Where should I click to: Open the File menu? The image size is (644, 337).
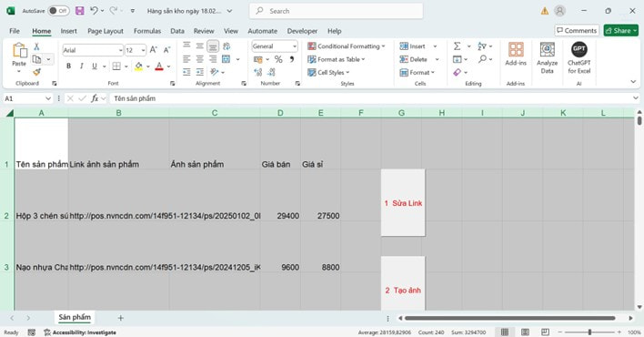click(x=15, y=31)
